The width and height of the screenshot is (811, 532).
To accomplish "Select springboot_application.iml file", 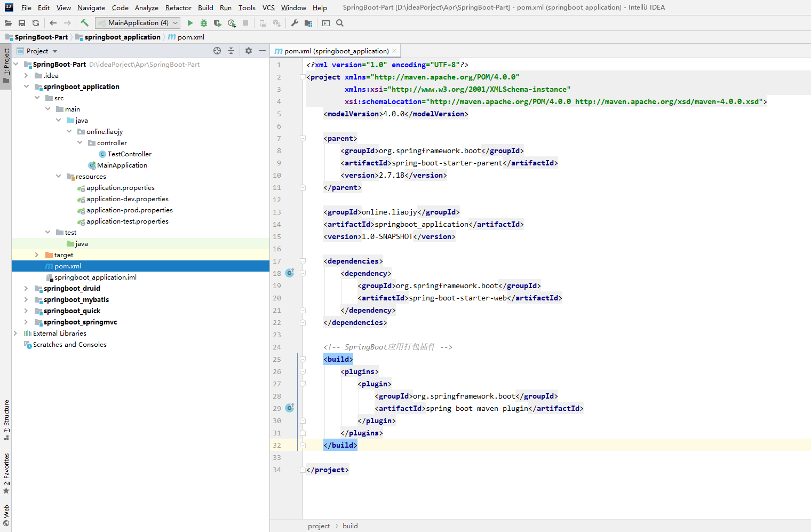I will point(96,277).
